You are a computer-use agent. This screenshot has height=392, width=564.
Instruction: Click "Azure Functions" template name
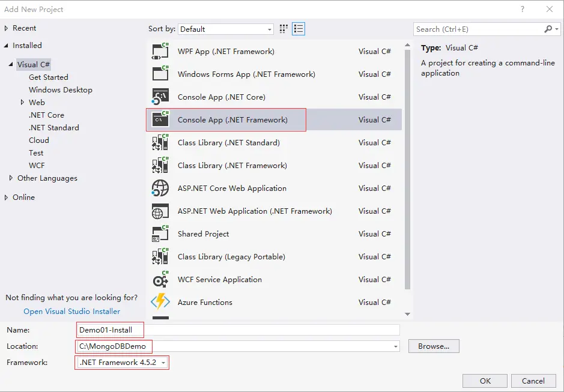click(205, 303)
